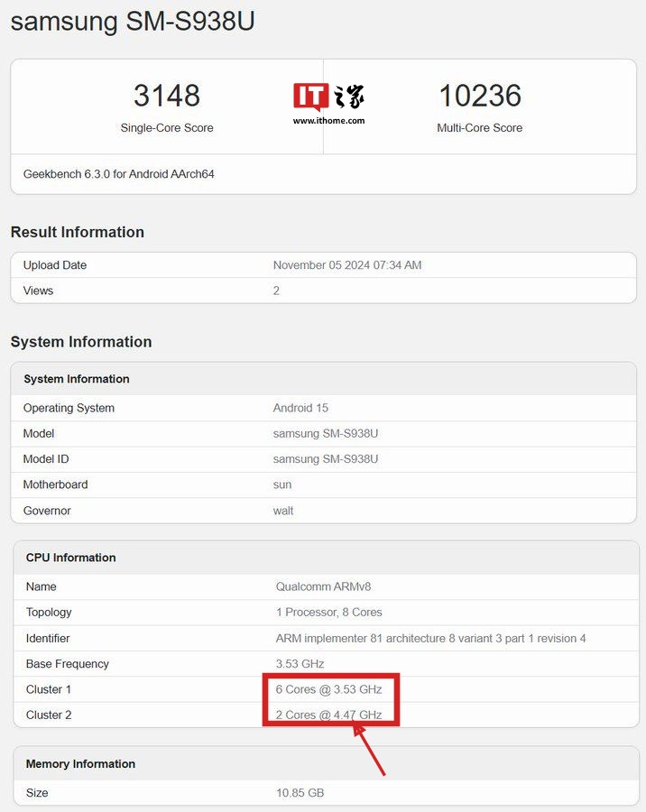Click the large System Information section heading

(81, 342)
